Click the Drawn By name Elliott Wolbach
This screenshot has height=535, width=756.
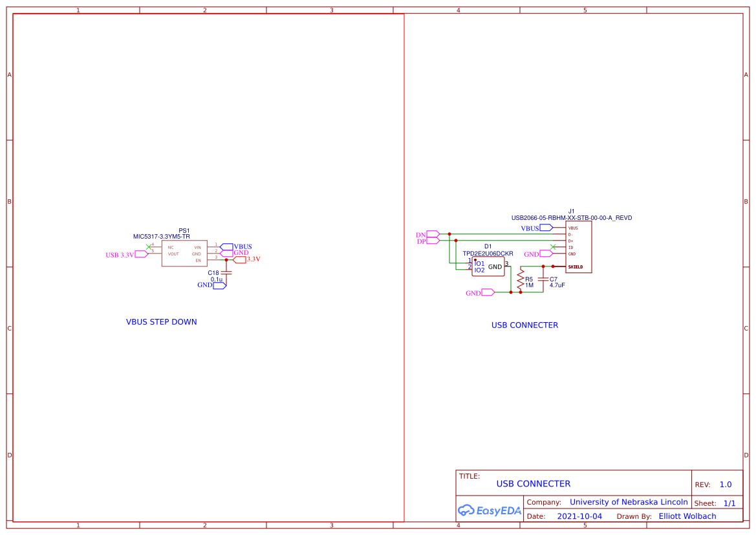tap(687, 516)
